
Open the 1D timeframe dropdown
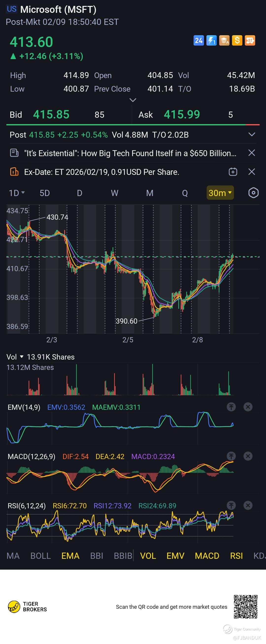coord(17,193)
